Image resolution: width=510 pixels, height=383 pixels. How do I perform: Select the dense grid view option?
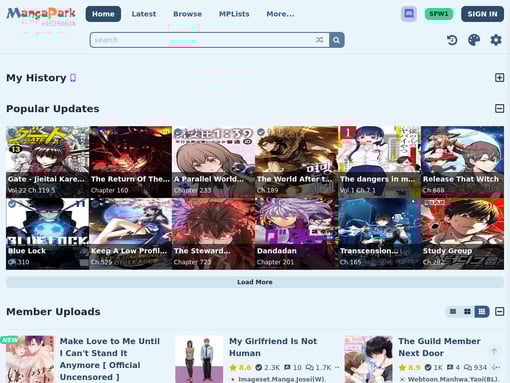click(x=482, y=312)
